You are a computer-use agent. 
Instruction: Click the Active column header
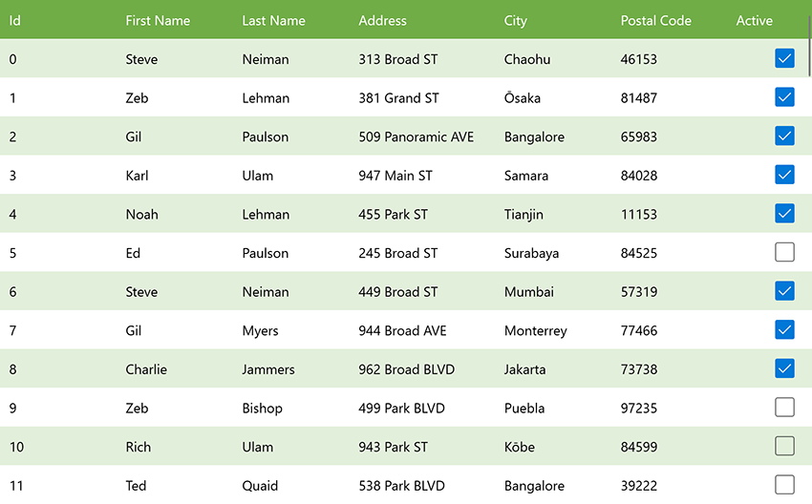754,20
